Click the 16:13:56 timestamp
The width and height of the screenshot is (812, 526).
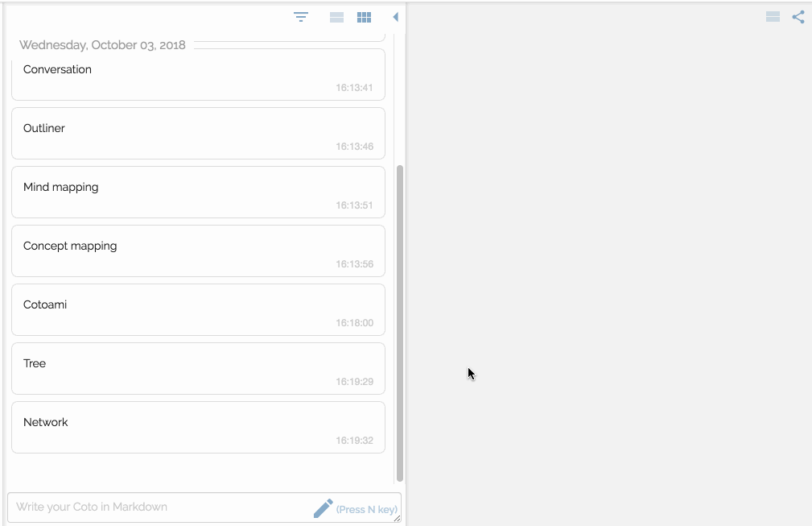click(x=354, y=264)
